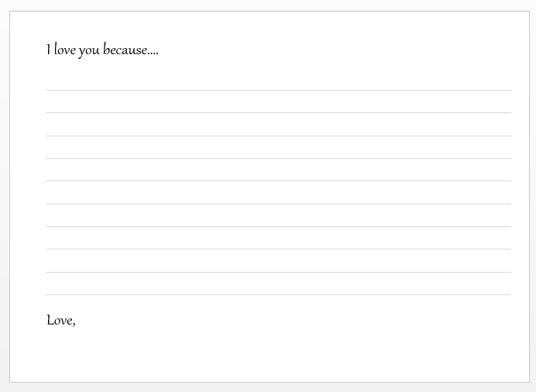Click the comma after "Love"

(74, 324)
